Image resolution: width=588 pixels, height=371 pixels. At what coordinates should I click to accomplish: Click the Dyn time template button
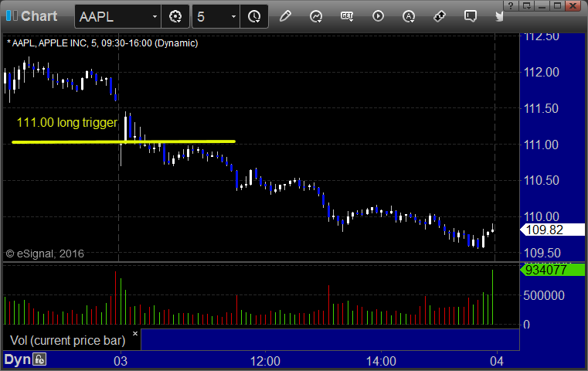pos(17,359)
